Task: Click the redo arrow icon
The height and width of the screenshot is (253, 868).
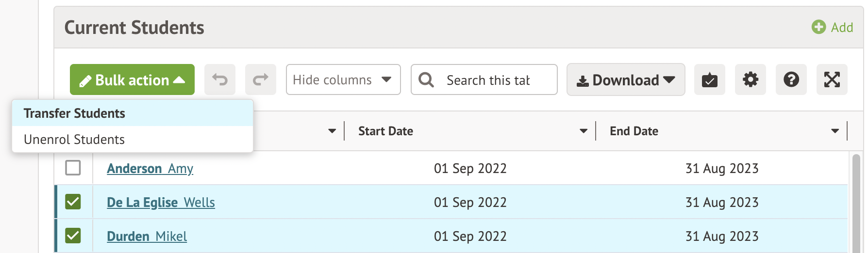Action: (x=261, y=79)
